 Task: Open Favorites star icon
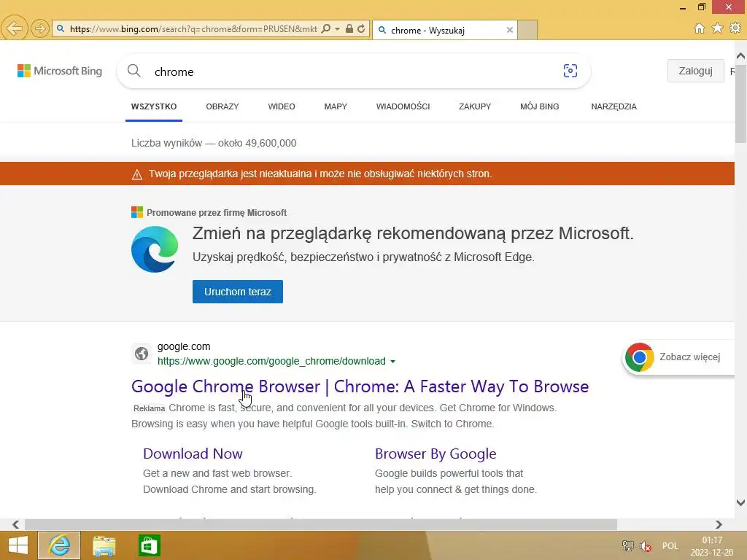tap(718, 28)
